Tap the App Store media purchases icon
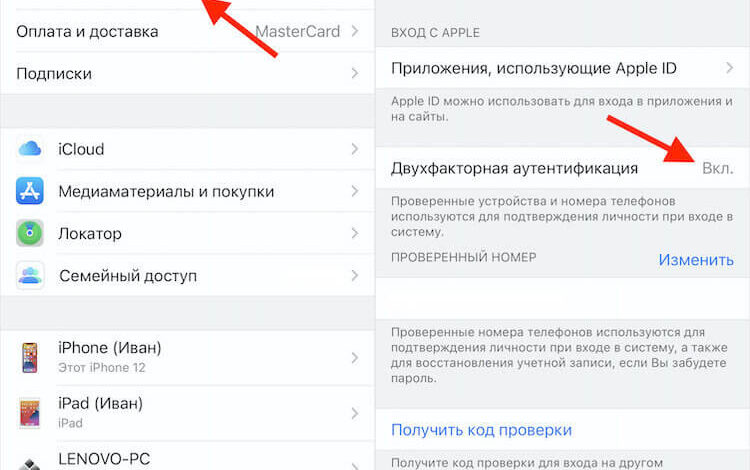This screenshot has height=470, width=750. click(29, 191)
